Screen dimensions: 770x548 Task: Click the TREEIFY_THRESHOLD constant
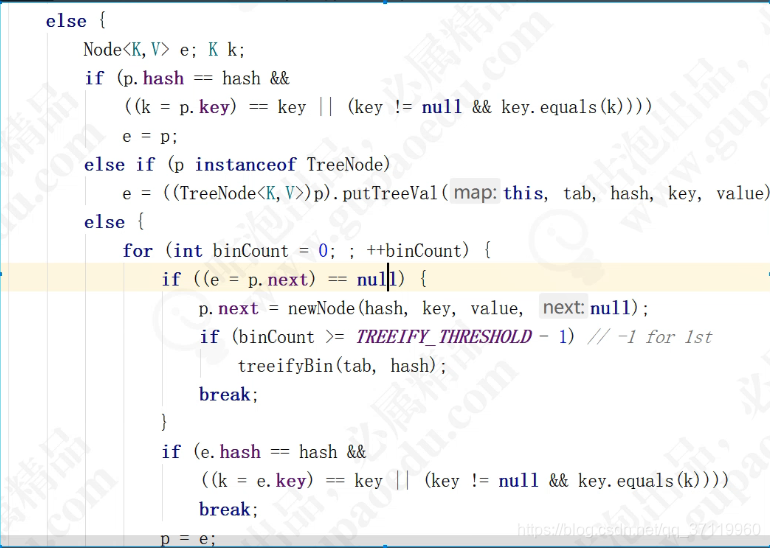pyautogui.click(x=443, y=337)
